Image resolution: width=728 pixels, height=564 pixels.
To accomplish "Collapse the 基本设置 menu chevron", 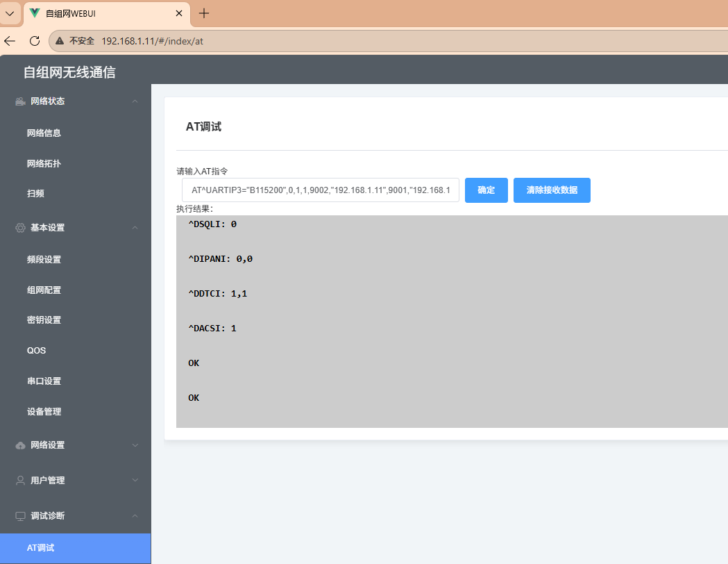I will coord(135,228).
